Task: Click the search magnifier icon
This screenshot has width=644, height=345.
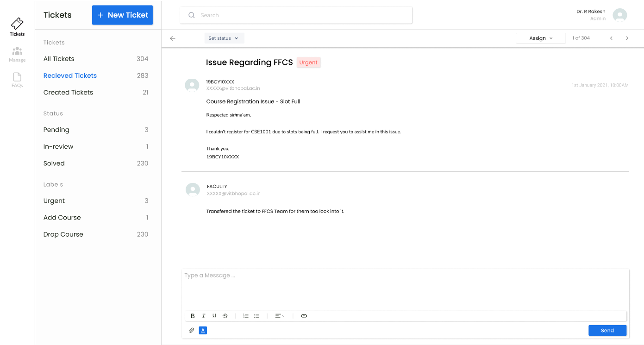Action: point(192,15)
